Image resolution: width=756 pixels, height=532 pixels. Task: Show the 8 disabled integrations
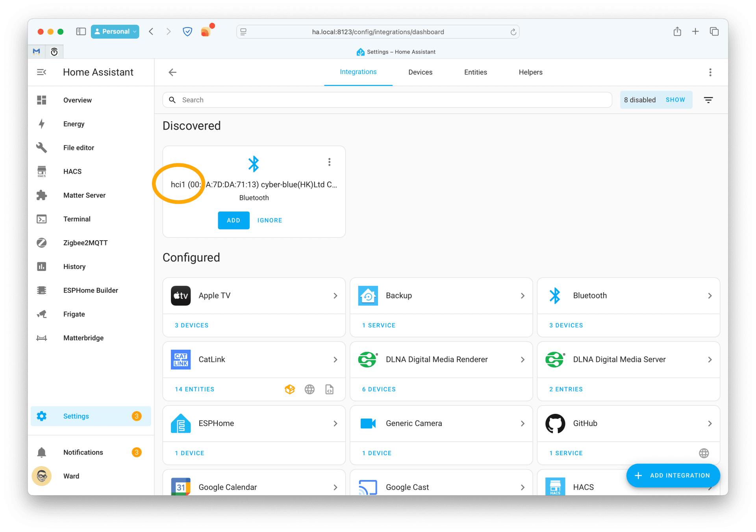pyautogui.click(x=675, y=100)
